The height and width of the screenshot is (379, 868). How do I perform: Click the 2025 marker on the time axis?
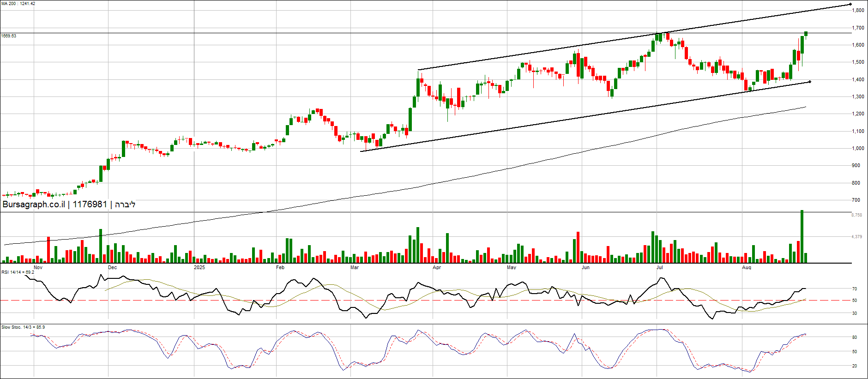[x=199, y=267]
